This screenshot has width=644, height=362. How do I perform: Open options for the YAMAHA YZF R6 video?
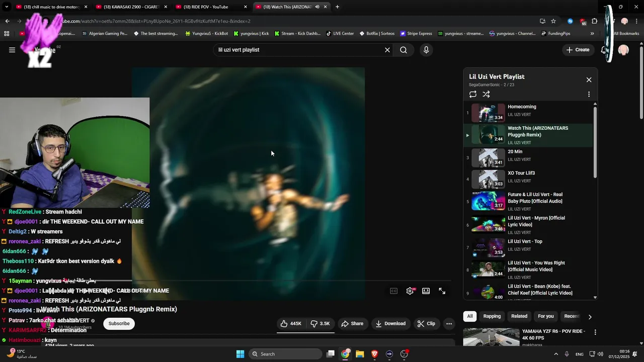point(595,332)
